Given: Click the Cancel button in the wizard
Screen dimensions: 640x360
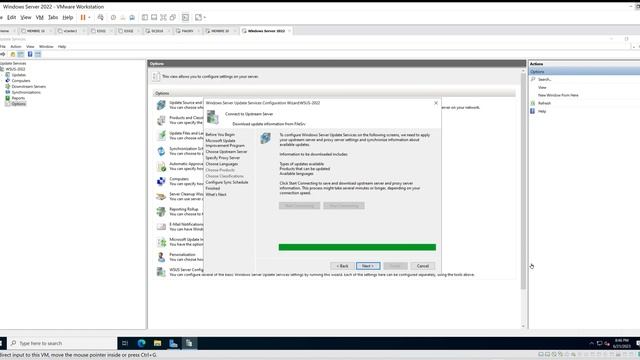Looking at the screenshot, I should click(422, 266).
